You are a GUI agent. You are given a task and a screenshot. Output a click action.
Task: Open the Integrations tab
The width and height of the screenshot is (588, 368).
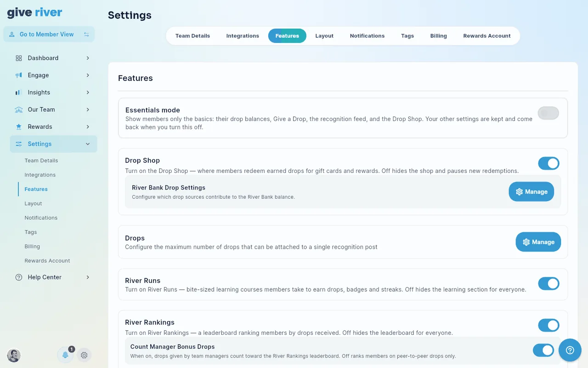coord(243,36)
